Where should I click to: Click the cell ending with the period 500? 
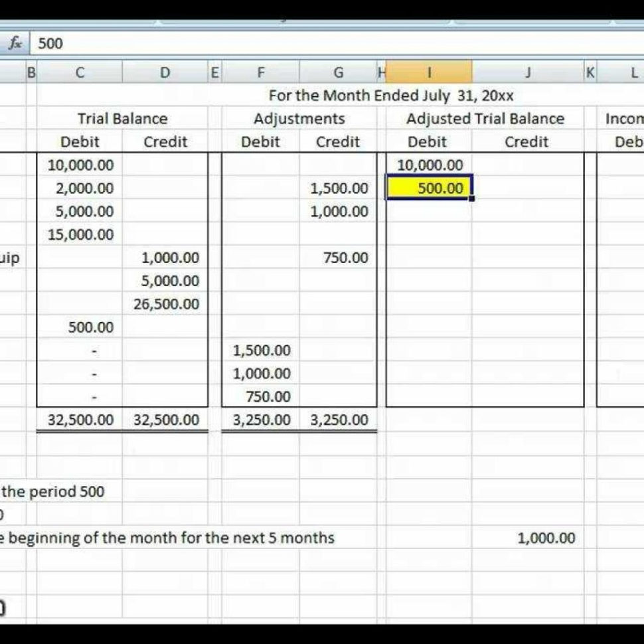point(53,492)
